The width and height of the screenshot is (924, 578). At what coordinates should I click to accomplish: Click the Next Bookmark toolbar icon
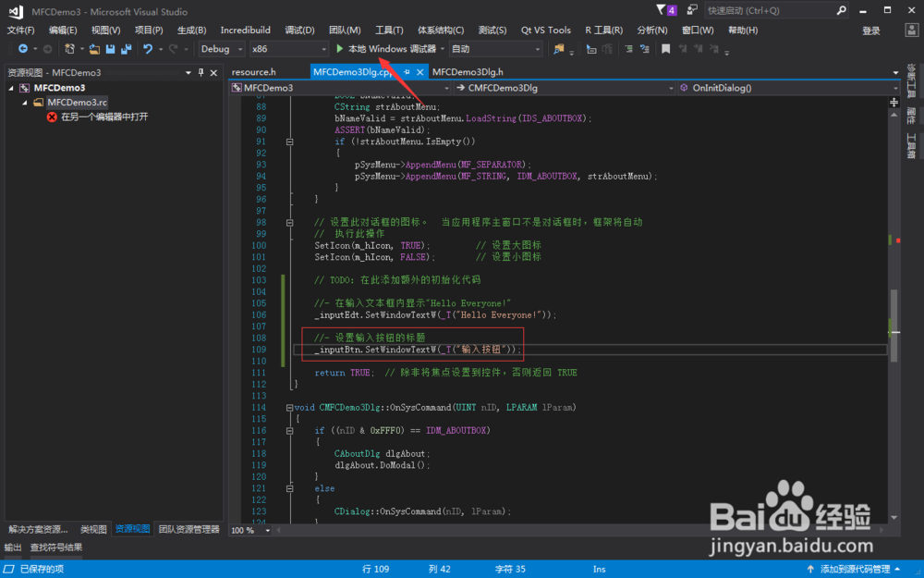(699, 49)
